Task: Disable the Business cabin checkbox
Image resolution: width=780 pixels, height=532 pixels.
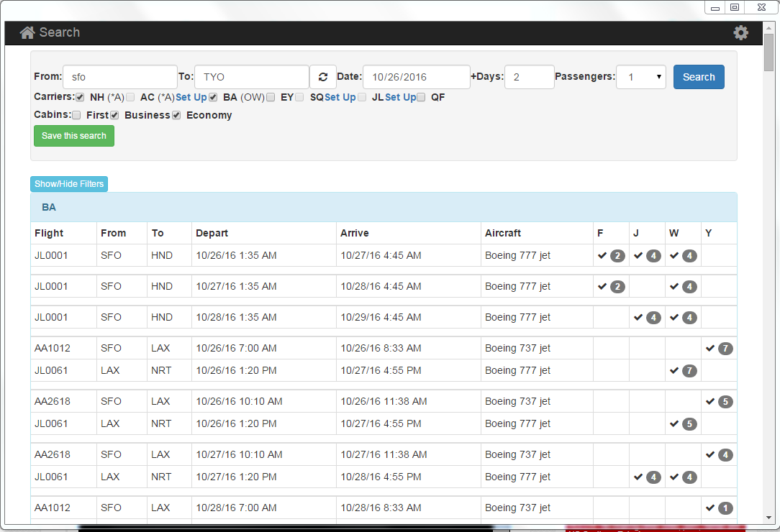Action: pos(114,115)
